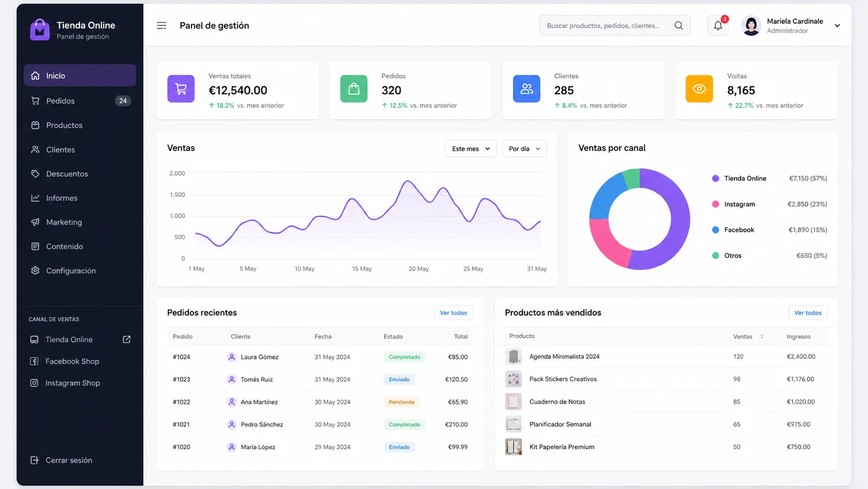Screen dimensions: 868x489
Task: Sort by the Ventas column arrows
Action: point(762,337)
